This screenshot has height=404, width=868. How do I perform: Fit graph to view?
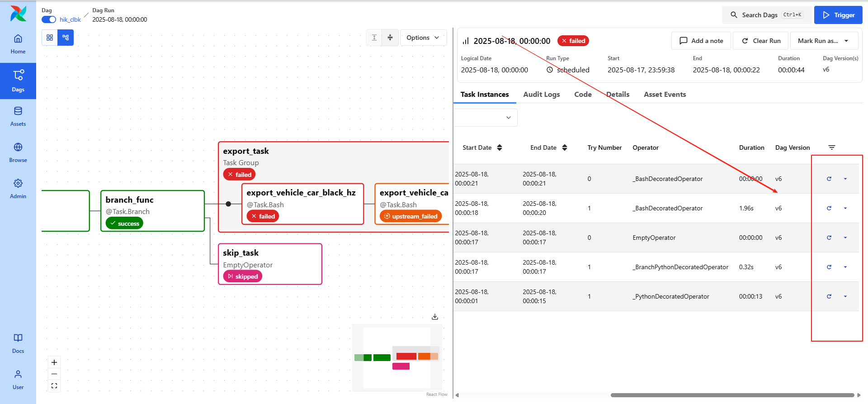coord(54,386)
